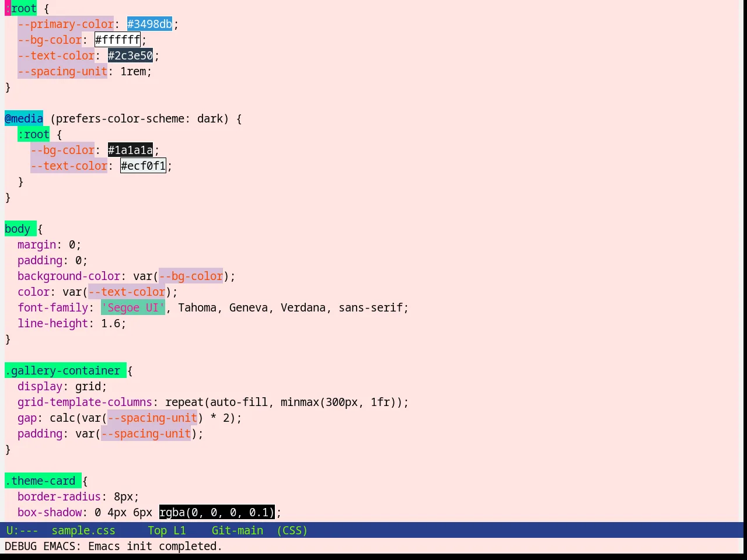Click the 'Segoe UI' string

click(x=133, y=307)
